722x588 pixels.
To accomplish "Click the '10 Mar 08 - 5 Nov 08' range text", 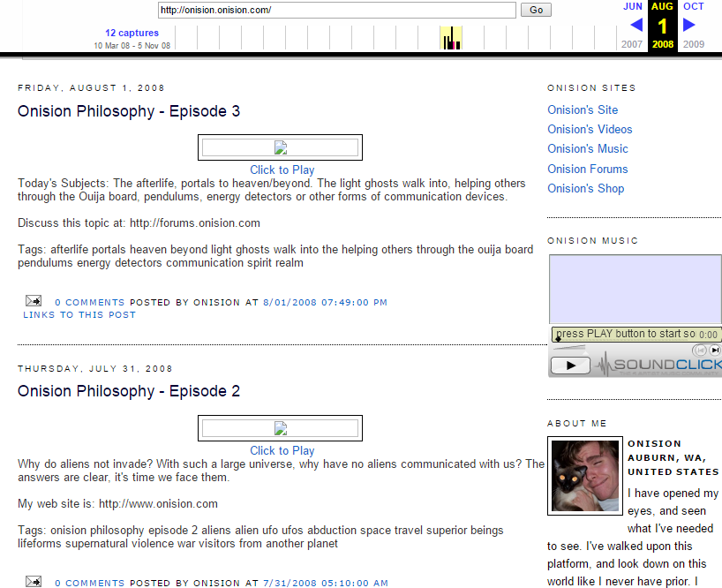I will pyautogui.click(x=132, y=46).
